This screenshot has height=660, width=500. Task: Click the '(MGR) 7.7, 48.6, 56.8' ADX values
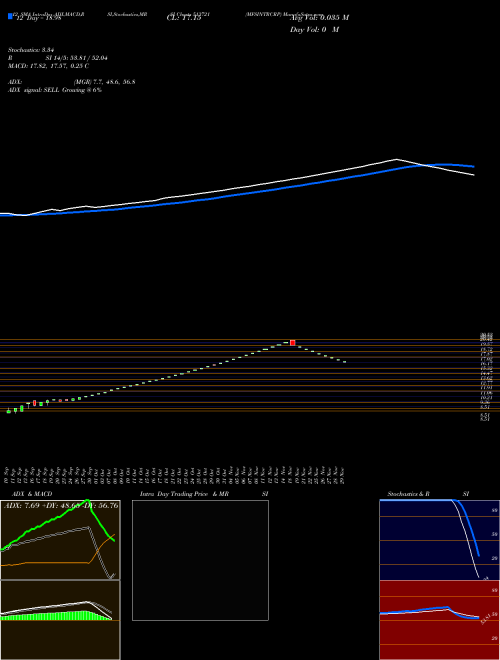tap(104, 82)
